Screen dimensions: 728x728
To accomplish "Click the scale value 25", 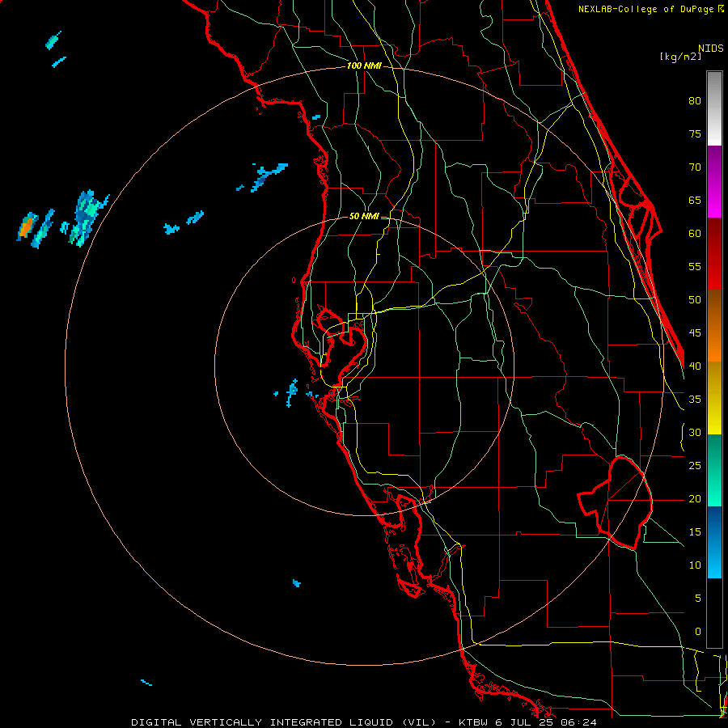I will click(695, 466).
